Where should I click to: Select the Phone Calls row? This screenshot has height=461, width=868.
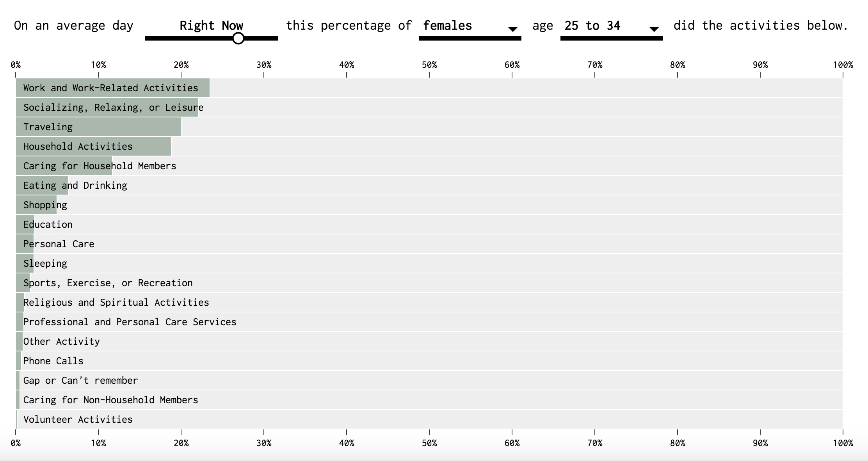(x=429, y=361)
